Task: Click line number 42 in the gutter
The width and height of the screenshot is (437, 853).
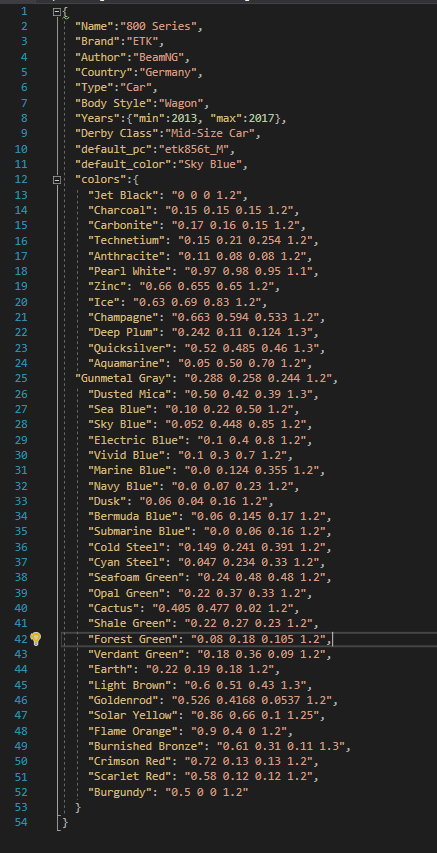Action: 21,639
